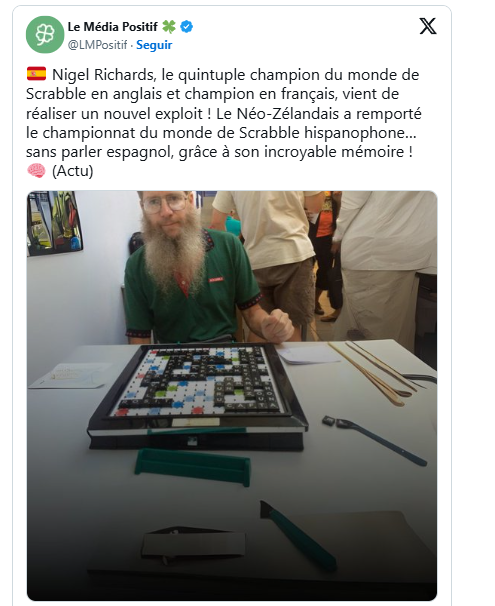Open the tweet photo of the Scrabble player
495x606 pixels.
point(232,395)
